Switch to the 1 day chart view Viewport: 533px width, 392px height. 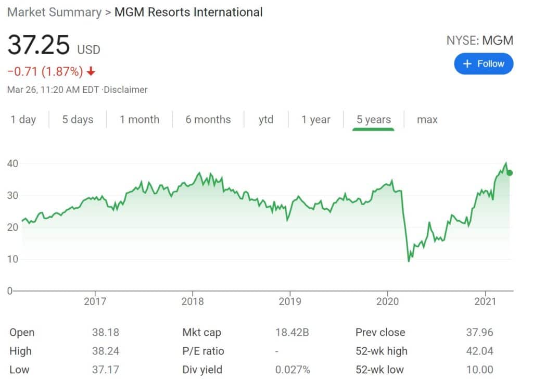pyautogui.click(x=23, y=119)
